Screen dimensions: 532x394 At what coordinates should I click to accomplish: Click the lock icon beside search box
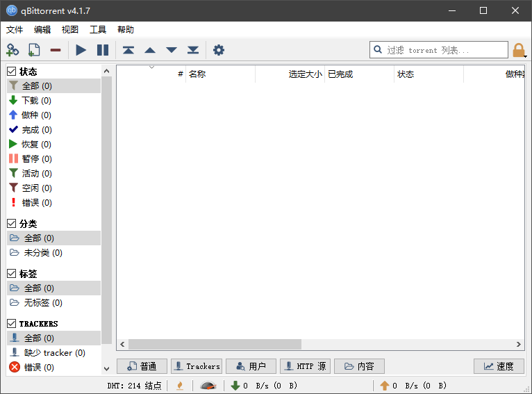[519, 50]
